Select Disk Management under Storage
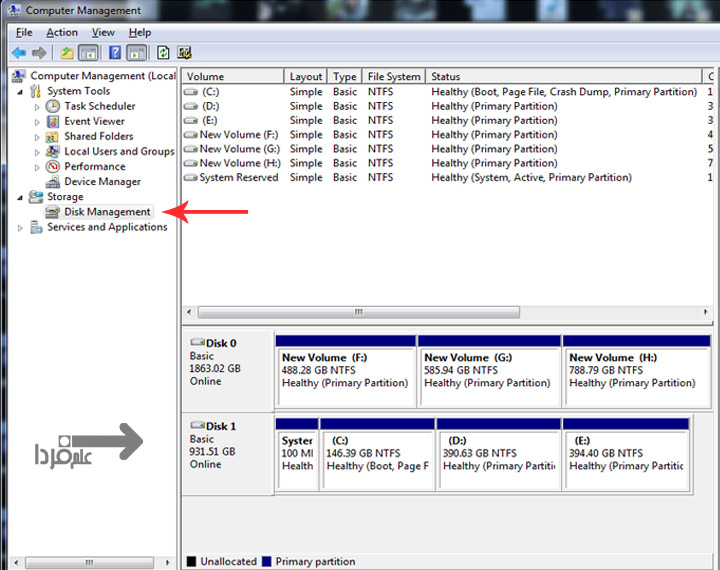The height and width of the screenshot is (570, 720). click(107, 212)
